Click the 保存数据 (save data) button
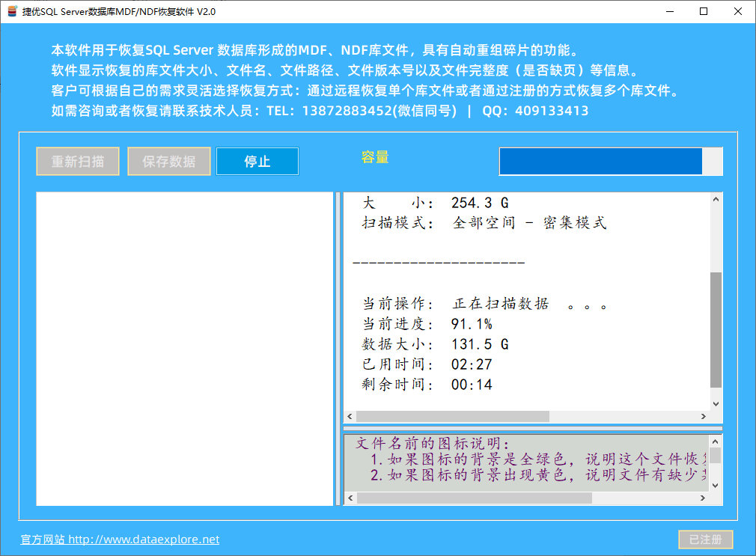756x556 pixels. click(x=168, y=161)
